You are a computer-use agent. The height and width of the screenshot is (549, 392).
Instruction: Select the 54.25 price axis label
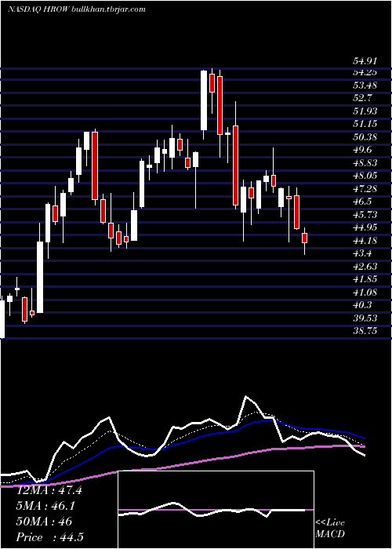365,72
